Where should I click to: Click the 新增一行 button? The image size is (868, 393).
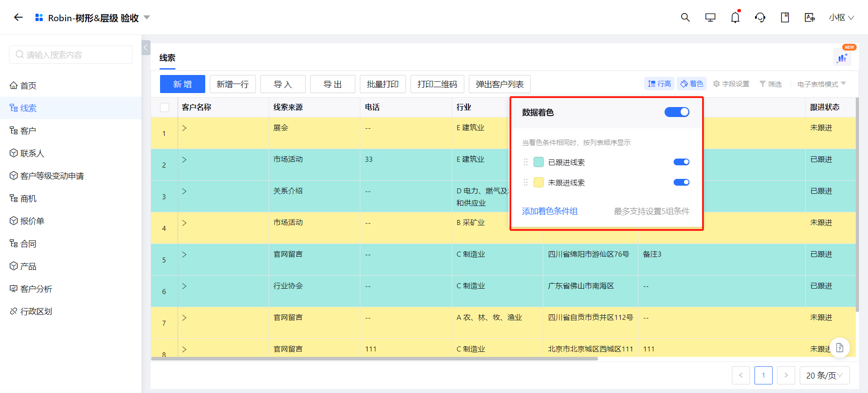(x=233, y=84)
